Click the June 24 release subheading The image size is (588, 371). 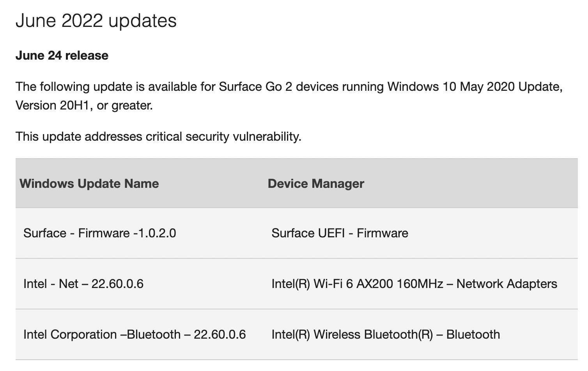click(x=62, y=55)
